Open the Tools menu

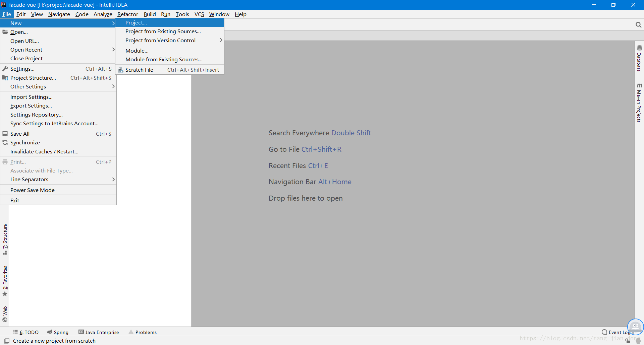(182, 14)
